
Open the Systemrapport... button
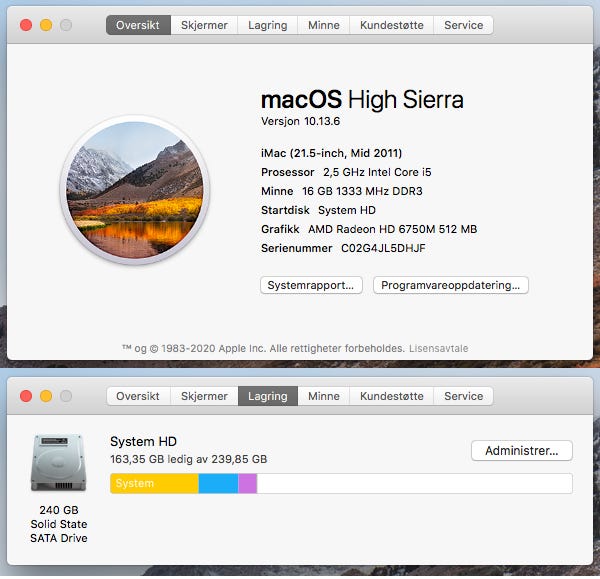click(x=311, y=285)
